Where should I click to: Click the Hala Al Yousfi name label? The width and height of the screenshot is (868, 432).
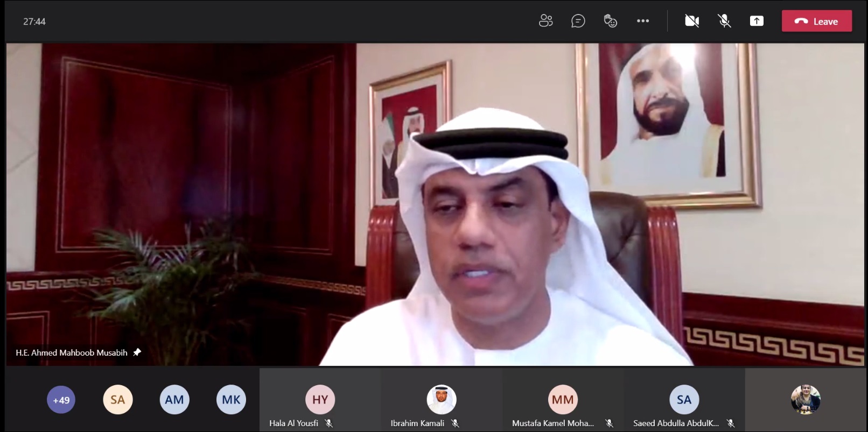(x=293, y=423)
